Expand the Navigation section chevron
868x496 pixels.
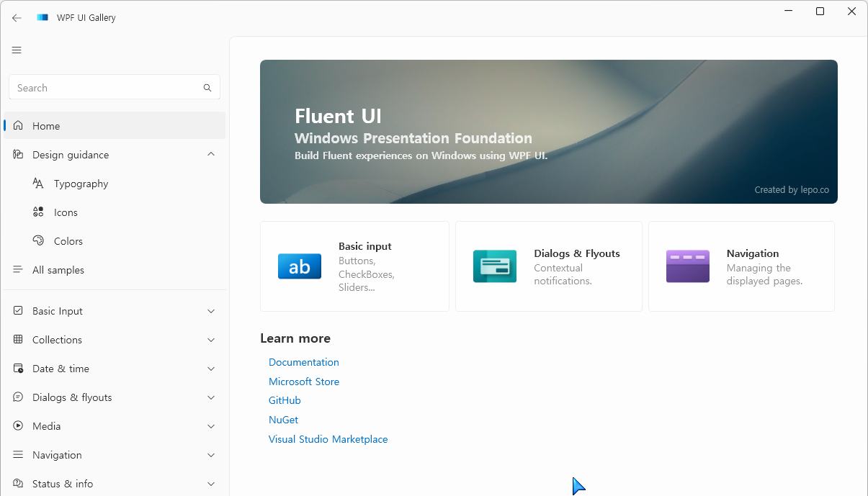pos(211,455)
